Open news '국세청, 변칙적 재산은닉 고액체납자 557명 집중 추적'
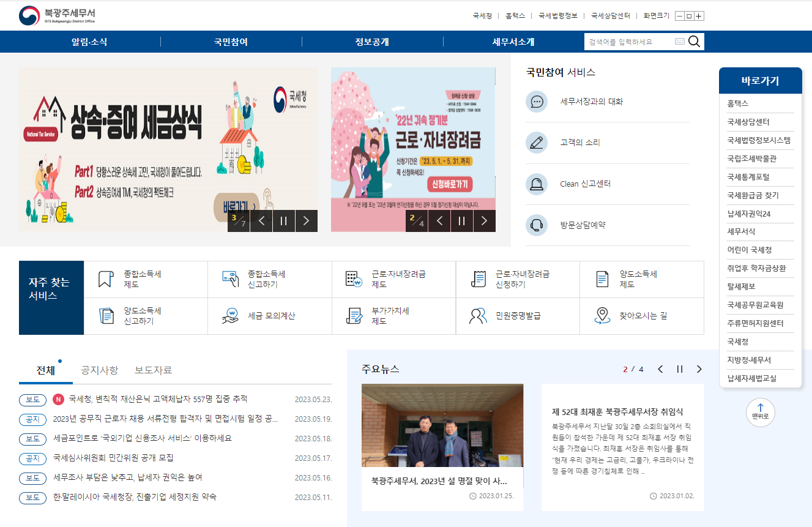 [158, 399]
